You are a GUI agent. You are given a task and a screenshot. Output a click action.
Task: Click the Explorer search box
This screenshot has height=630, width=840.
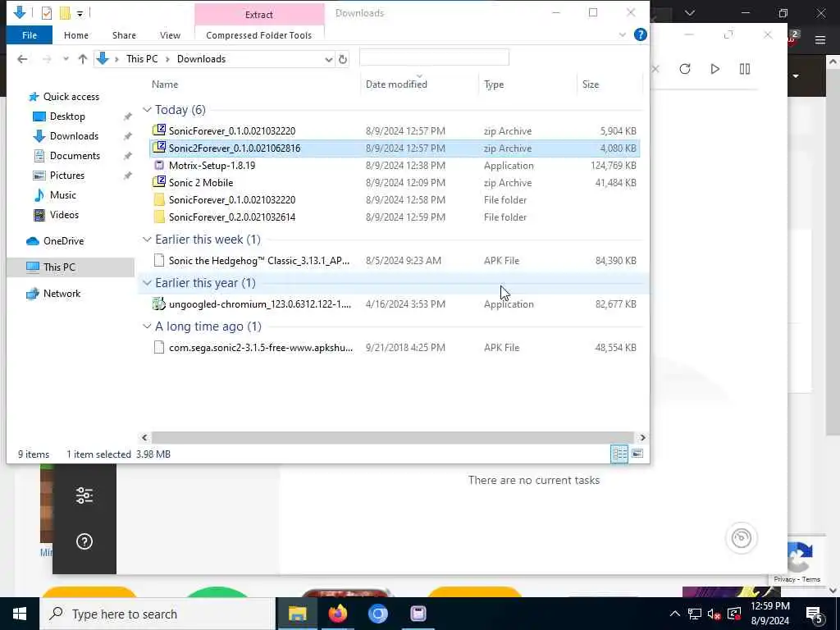434,57
